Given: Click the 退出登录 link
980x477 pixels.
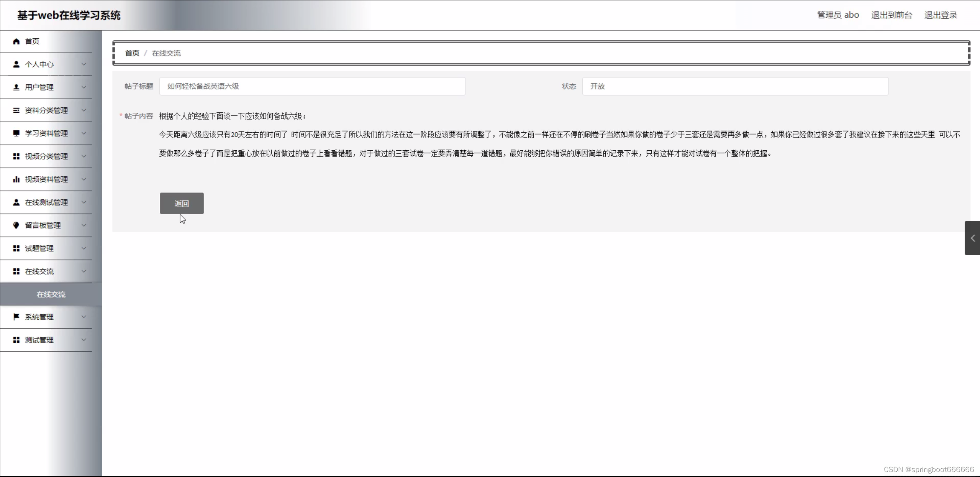Looking at the screenshot, I should pos(941,15).
